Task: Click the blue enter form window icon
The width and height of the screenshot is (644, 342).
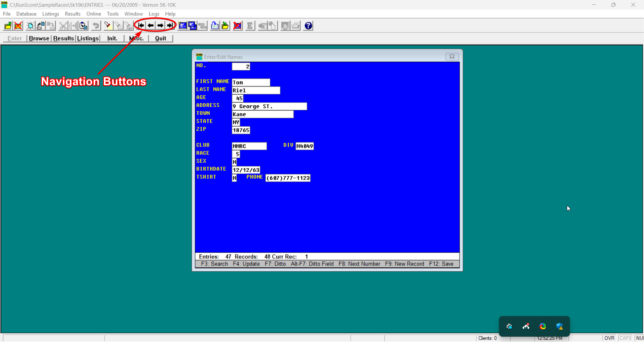Action: point(182,26)
